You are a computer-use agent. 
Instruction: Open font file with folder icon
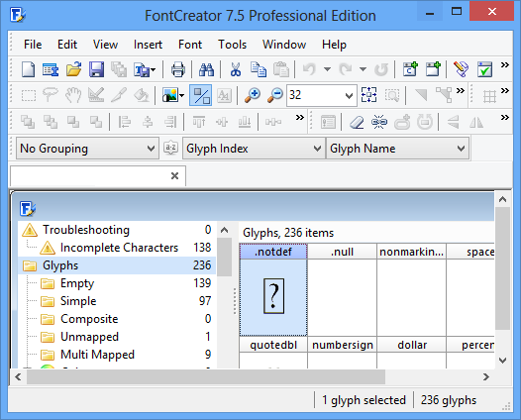tap(73, 69)
